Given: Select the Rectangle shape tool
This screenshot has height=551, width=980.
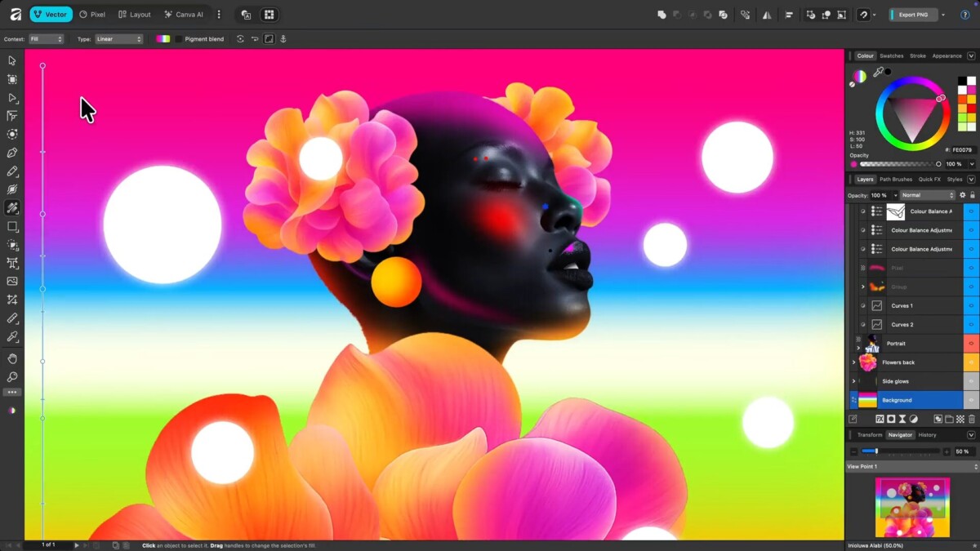Looking at the screenshot, I should pos(12,226).
